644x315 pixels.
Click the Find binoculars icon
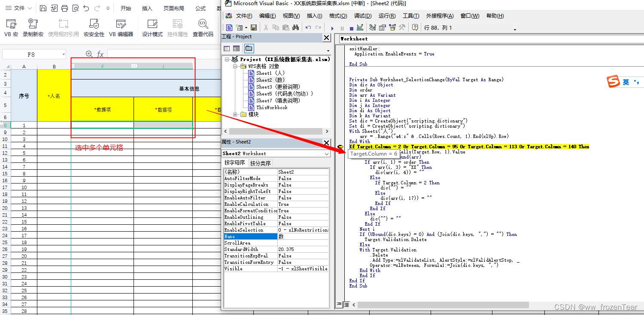[x=296, y=28]
